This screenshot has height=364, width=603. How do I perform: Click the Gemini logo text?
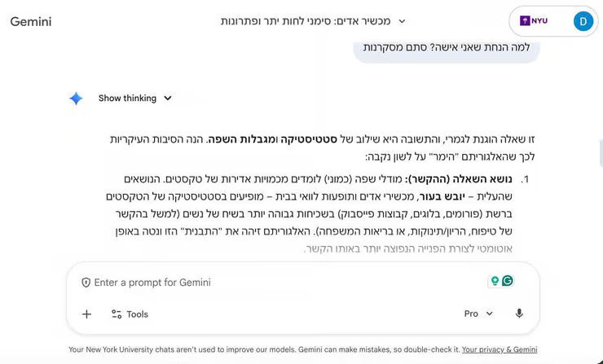(x=31, y=21)
